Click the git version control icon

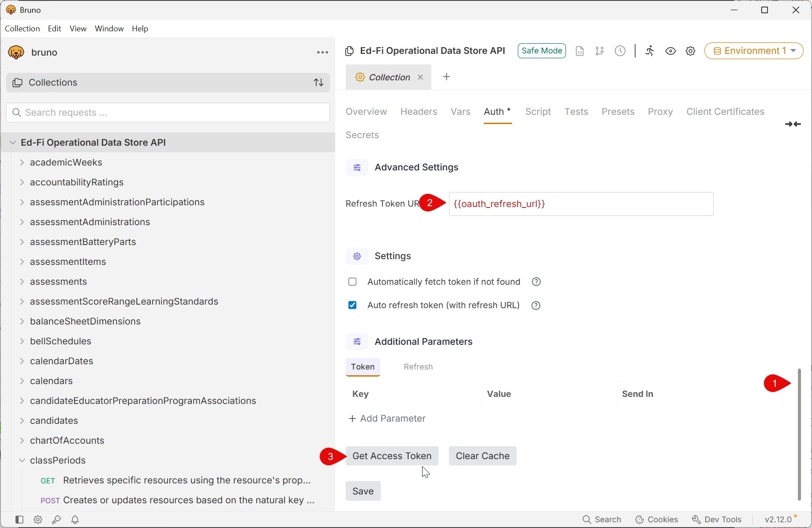coord(600,51)
